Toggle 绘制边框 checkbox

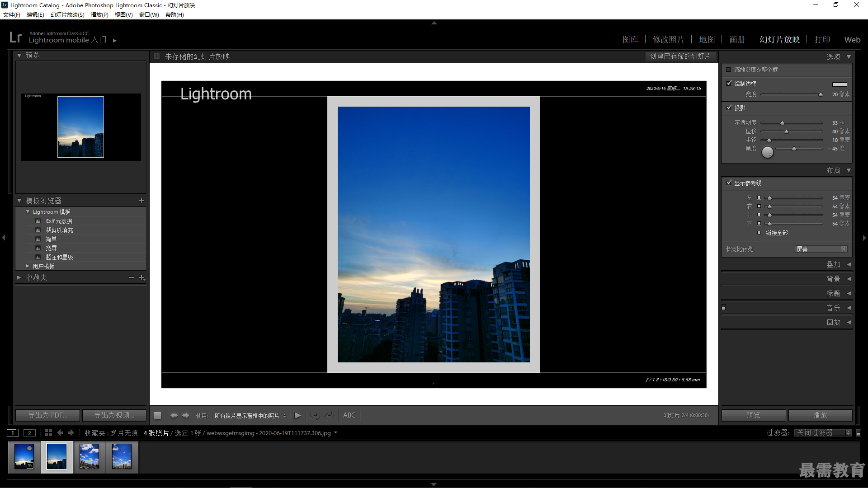tap(729, 83)
